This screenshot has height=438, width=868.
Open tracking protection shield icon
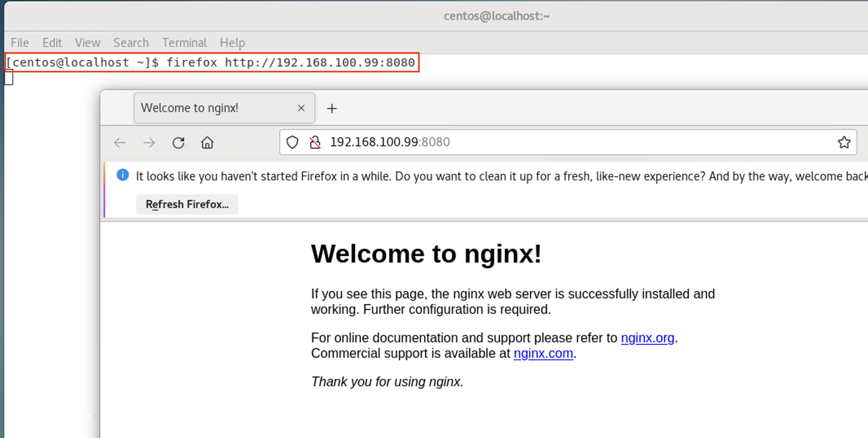coord(292,142)
